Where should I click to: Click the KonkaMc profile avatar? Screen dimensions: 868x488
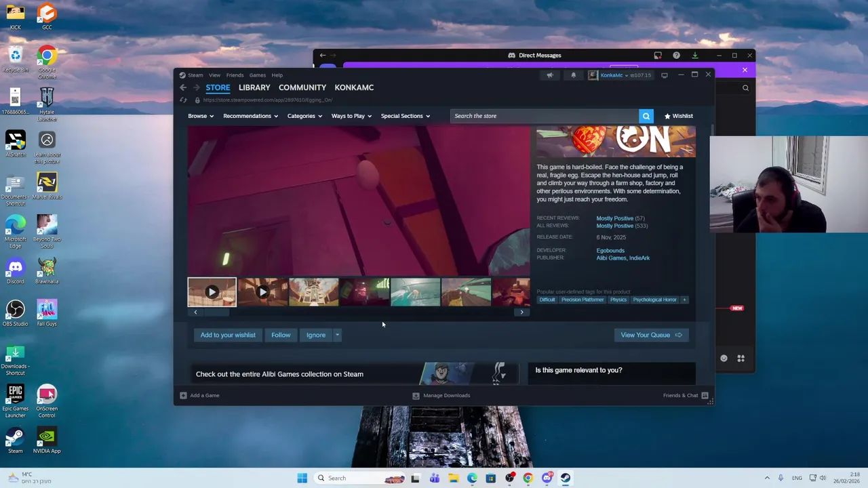tap(593, 75)
